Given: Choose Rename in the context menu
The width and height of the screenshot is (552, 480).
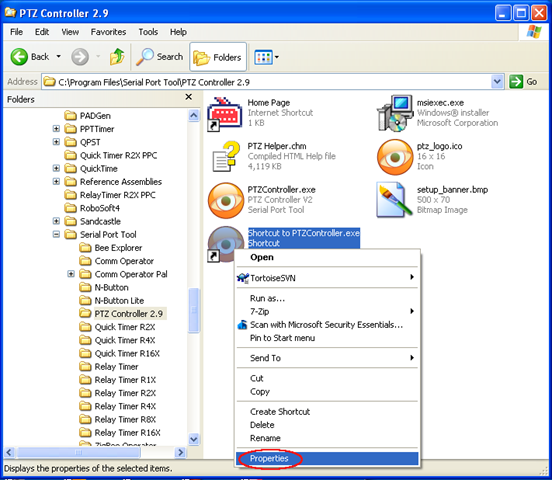Looking at the screenshot, I should pos(327,438).
